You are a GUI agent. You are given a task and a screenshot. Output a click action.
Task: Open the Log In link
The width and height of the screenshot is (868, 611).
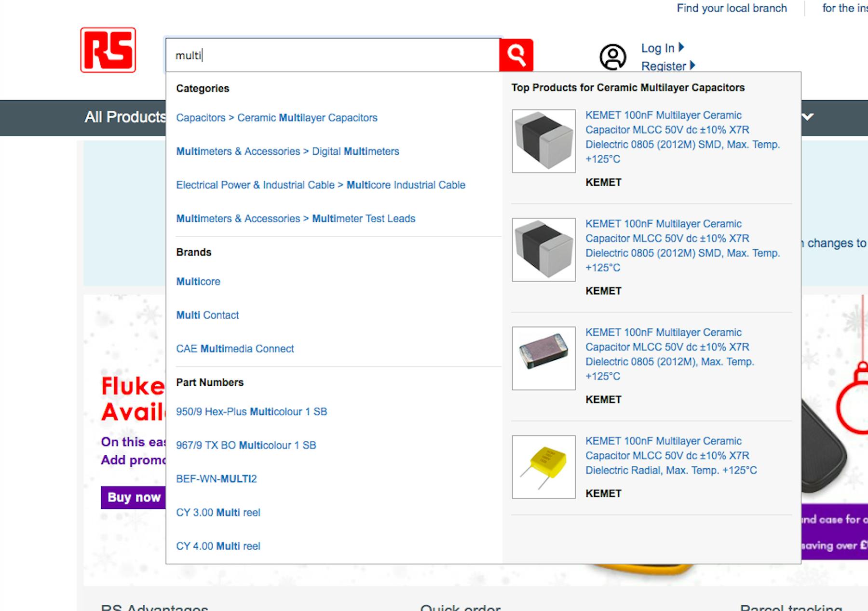tap(657, 48)
